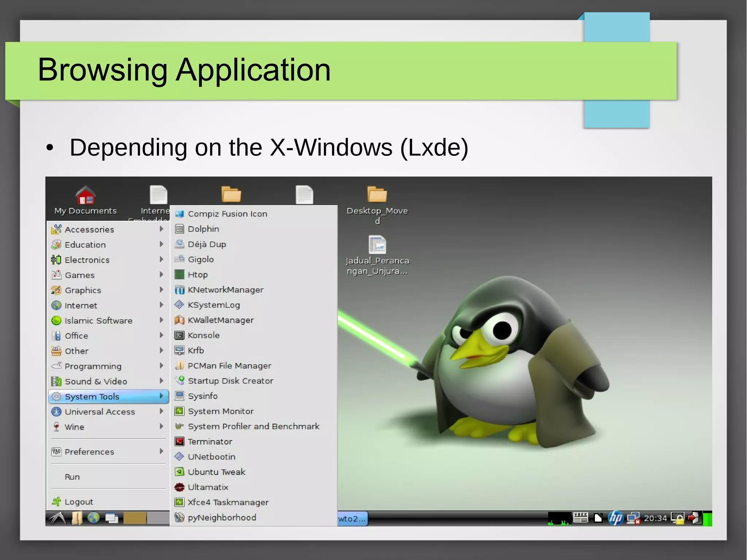The width and height of the screenshot is (747, 560).
Task: Open the Wine menu category
Action: [108, 427]
